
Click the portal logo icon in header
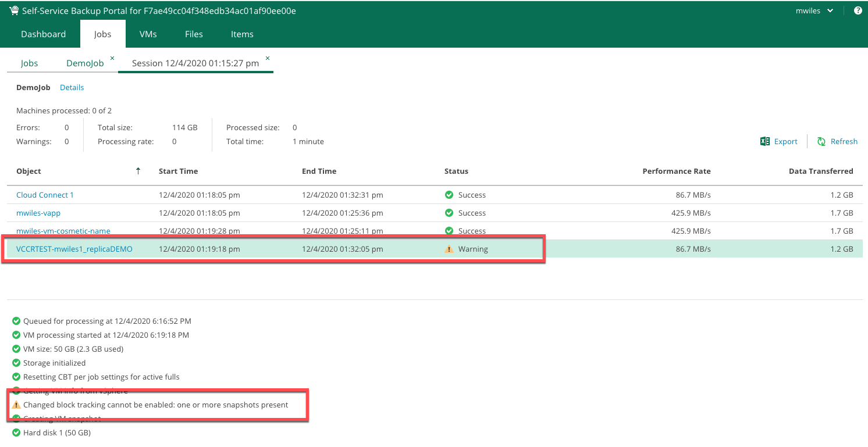point(13,10)
